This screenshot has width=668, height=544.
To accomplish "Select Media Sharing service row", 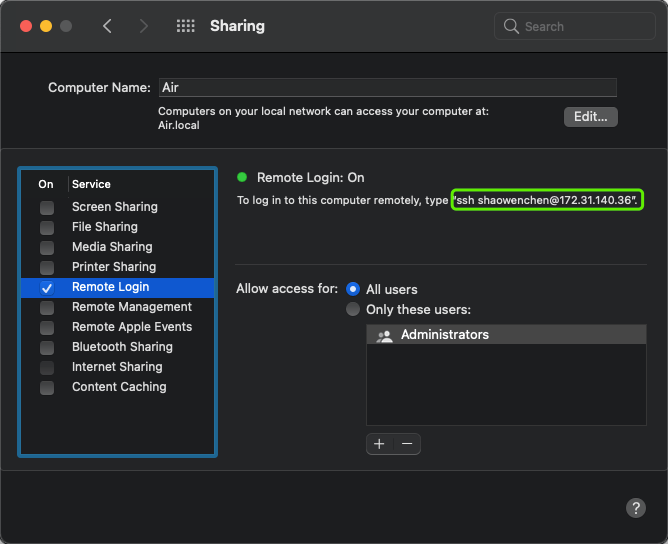I will 118,247.
